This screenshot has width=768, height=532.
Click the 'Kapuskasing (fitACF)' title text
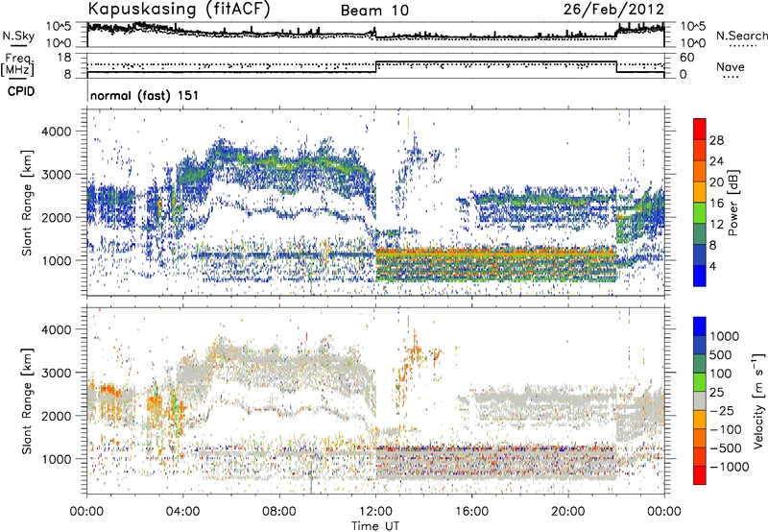pyautogui.click(x=179, y=10)
